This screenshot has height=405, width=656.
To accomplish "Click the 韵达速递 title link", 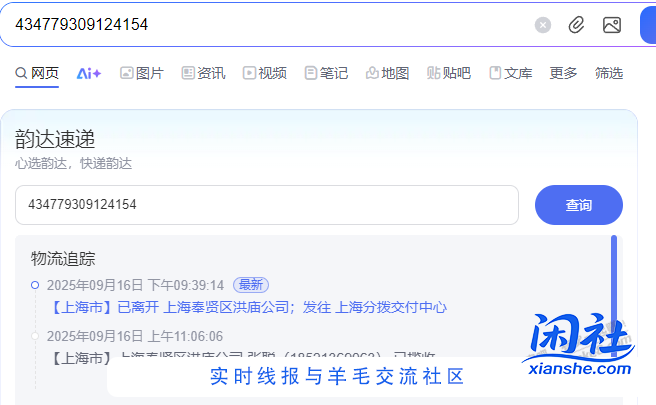I will (x=55, y=139).
